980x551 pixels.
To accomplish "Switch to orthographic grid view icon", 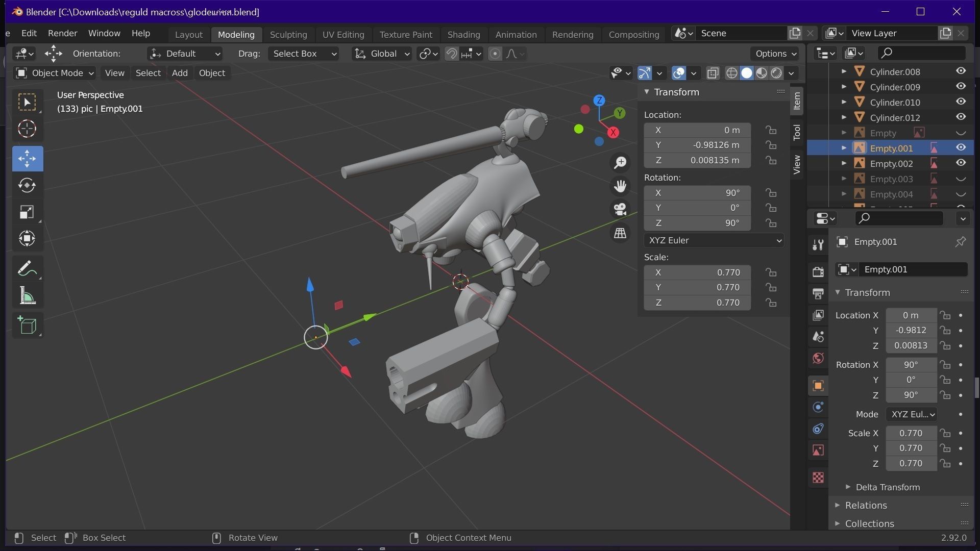I will (x=620, y=233).
